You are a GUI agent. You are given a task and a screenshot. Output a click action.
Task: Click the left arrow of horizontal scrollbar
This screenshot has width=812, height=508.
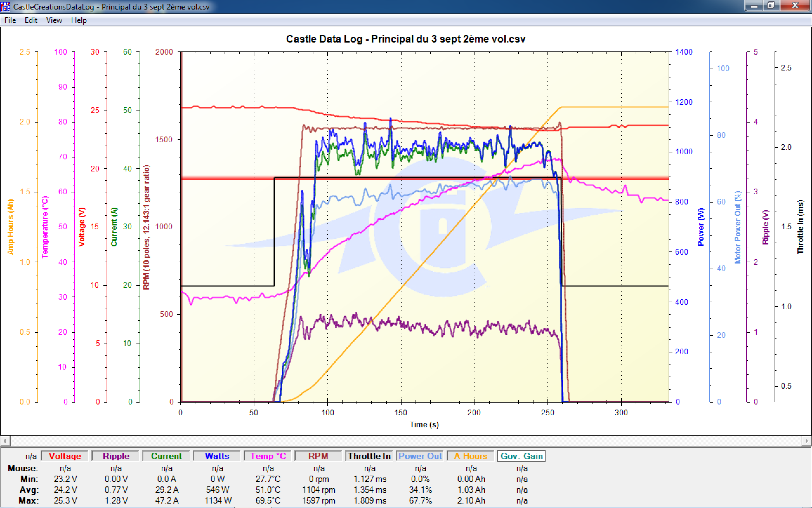tap(5, 440)
